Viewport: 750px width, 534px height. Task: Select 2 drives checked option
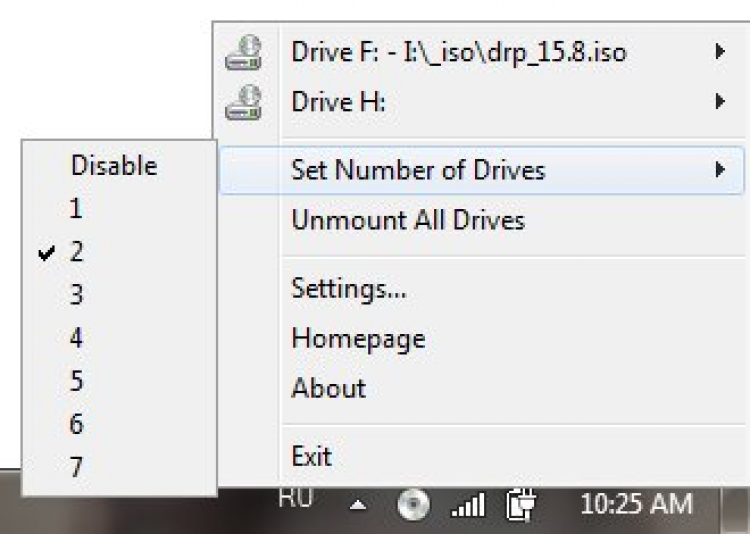click(76, 252)
